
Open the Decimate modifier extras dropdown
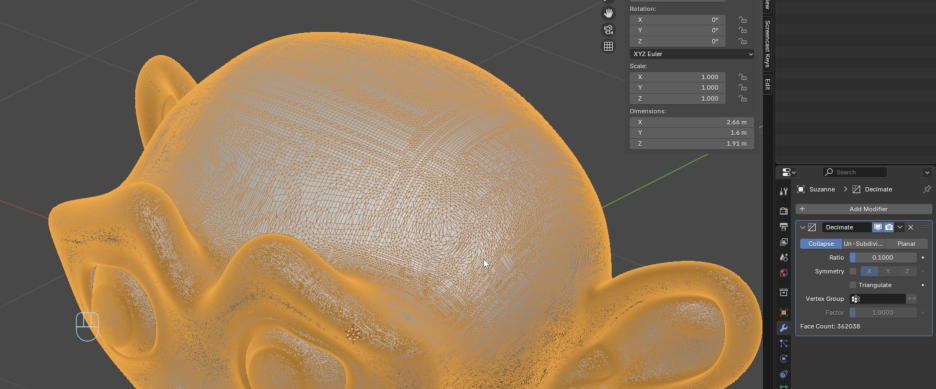[x=900, y=227]
